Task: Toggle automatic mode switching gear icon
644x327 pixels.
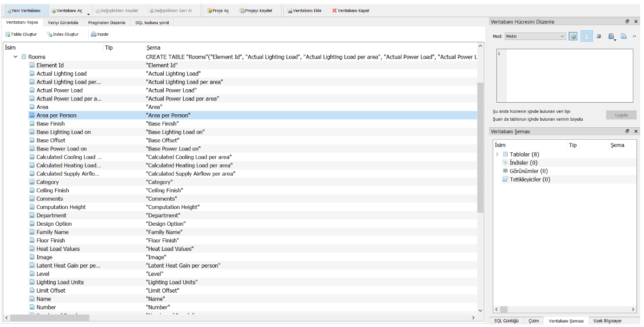Action: (x=573, y=36)
